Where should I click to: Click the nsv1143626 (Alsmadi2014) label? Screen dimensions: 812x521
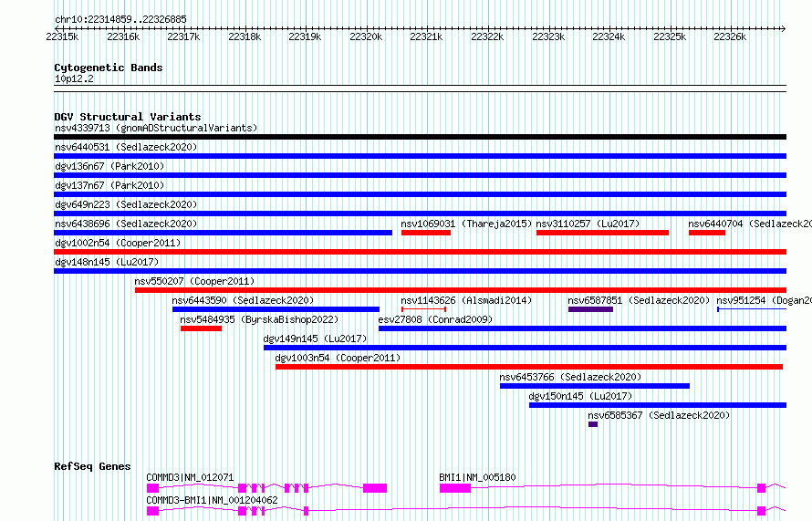[466, 300]
